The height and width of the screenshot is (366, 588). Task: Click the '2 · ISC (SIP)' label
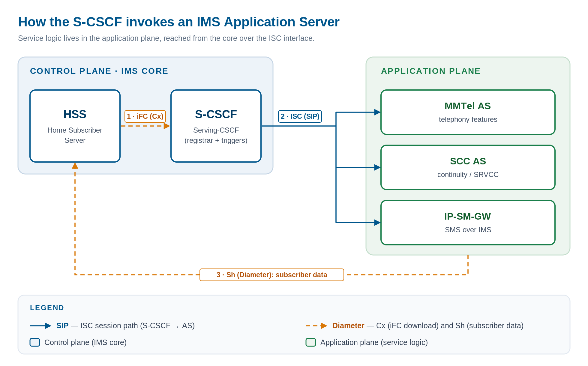coord(300,116)
